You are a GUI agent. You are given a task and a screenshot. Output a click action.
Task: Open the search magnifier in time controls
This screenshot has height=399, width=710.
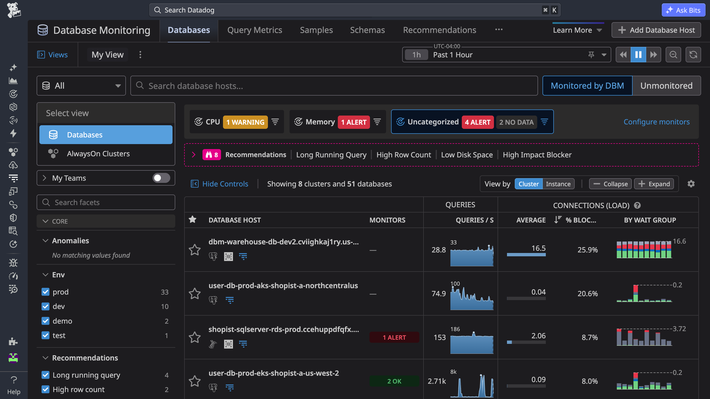(673, 55)
